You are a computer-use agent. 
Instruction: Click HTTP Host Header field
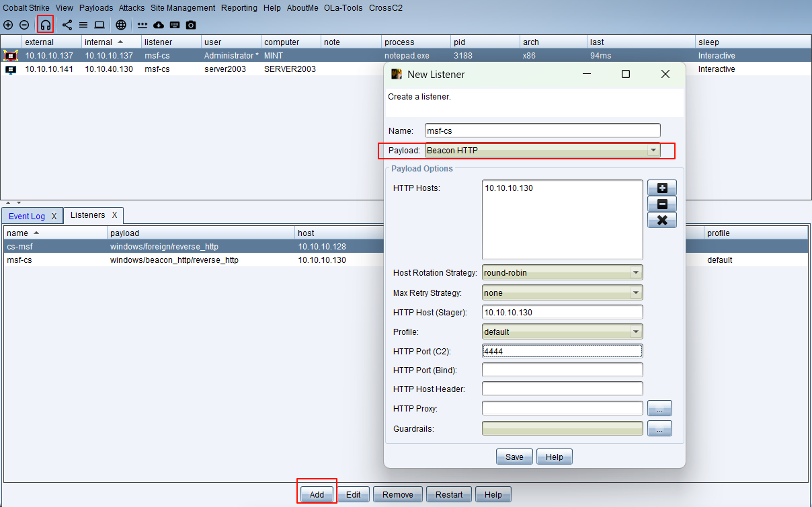(x=563, y=389)
